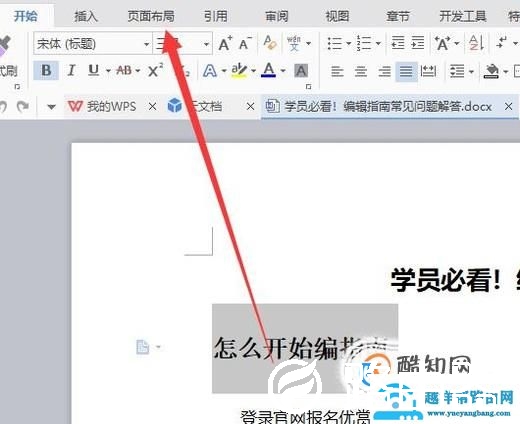Toggle superscript X² formatting
520x424 pixels.
(155, 70)
